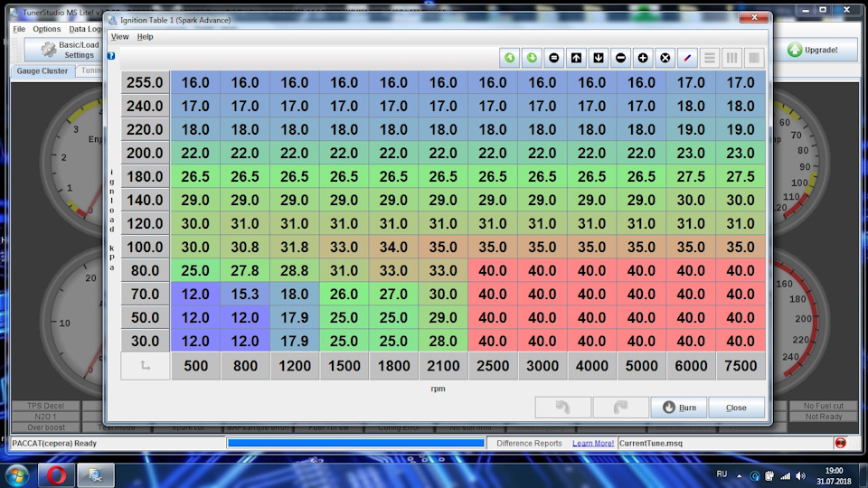Click the green Get from controller up-arrow icon
The height and width of the screenshot is (488, 868).
point(509,58)
